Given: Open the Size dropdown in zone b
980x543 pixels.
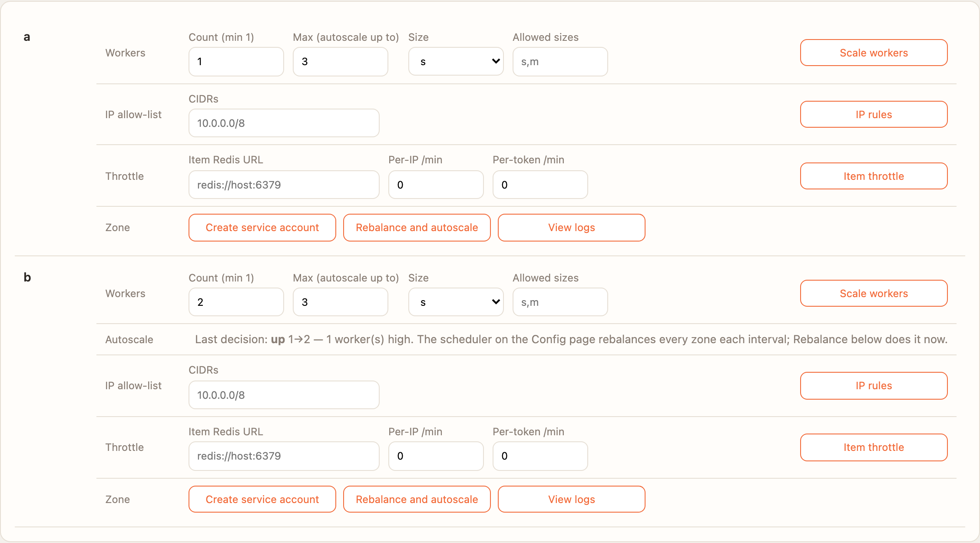Looking at the screenshot, I should (x=456, y=302).
